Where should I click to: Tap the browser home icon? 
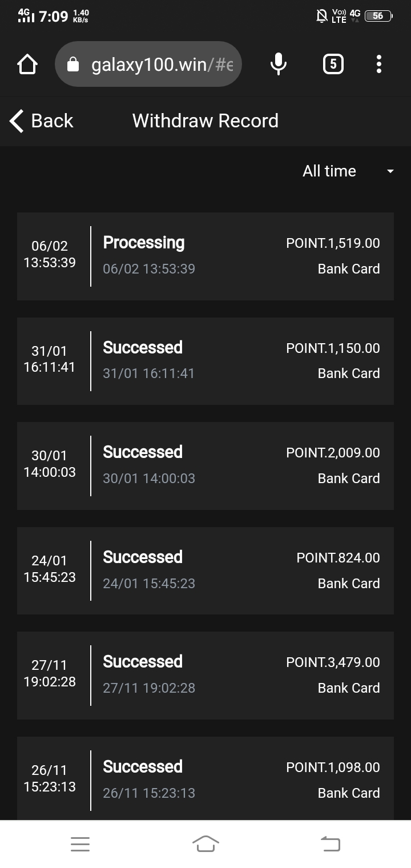[x=27, y=65]
